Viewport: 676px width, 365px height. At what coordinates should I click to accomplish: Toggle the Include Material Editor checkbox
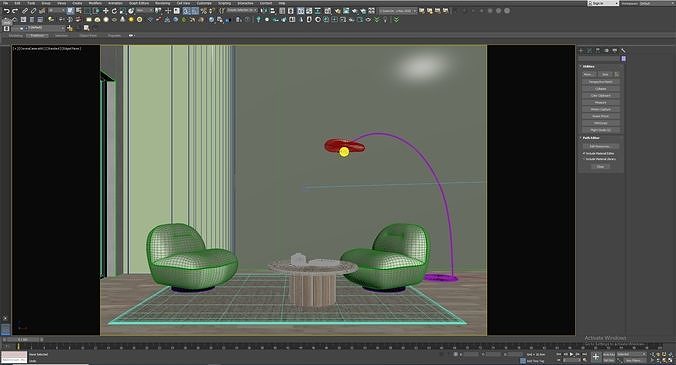click(584, 153)
